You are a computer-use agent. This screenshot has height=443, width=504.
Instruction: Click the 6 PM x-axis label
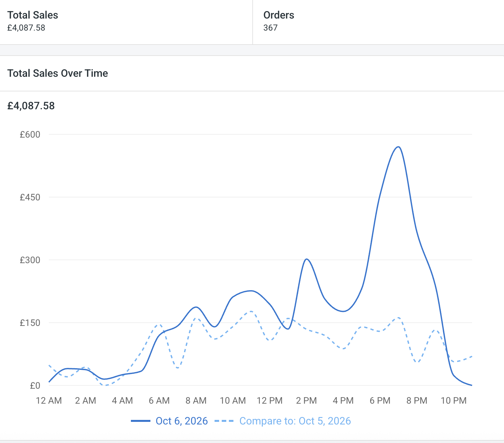click(380, 400)
